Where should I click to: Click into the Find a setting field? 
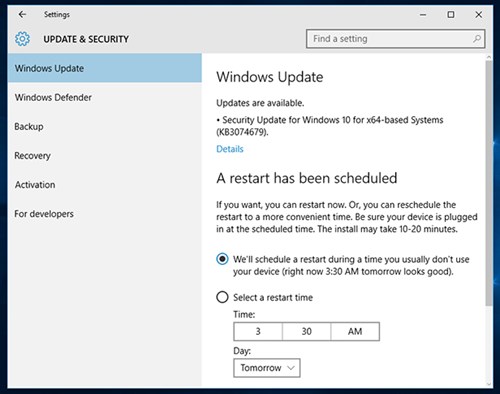click(x=395, y=39)
